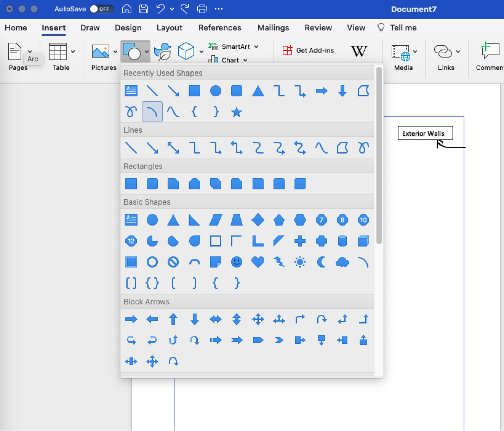Insert the Wikipedia add-in
The width and height of the screenshot is (504, 431).
(359, 51)
